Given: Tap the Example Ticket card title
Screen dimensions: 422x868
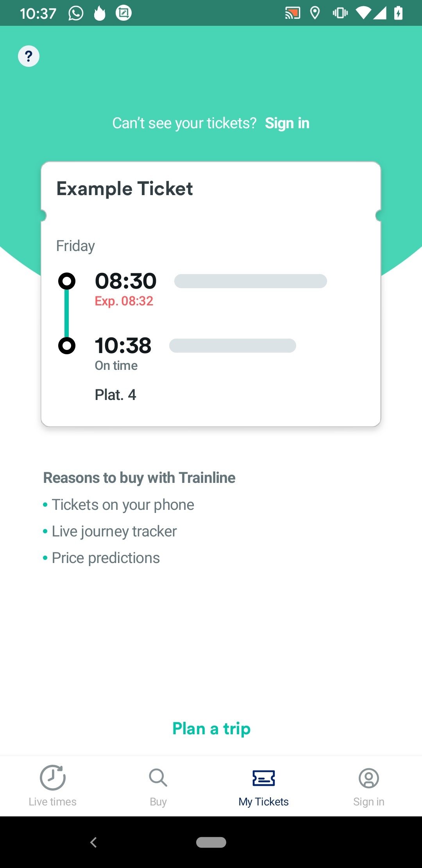Looking at the screenshot, I should (x=125, y=188).
